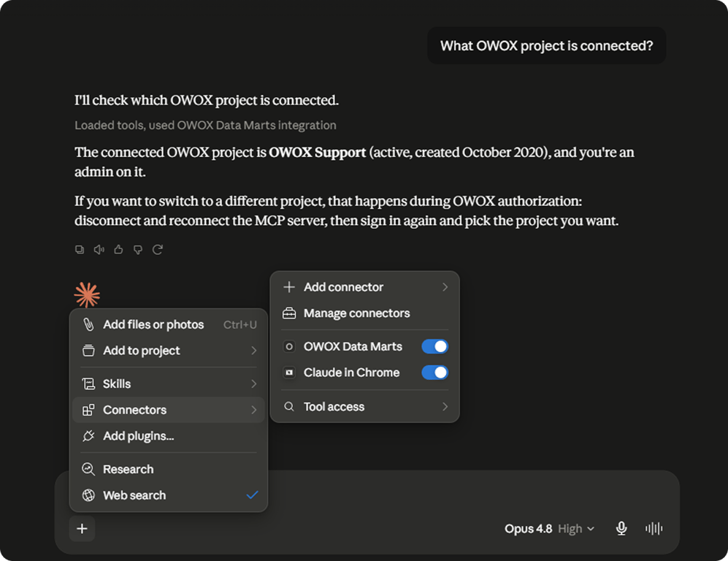Expand the Connectors submenu arrow
The height and width of the screenshot is (561, 728).
(x=254, y=410)
